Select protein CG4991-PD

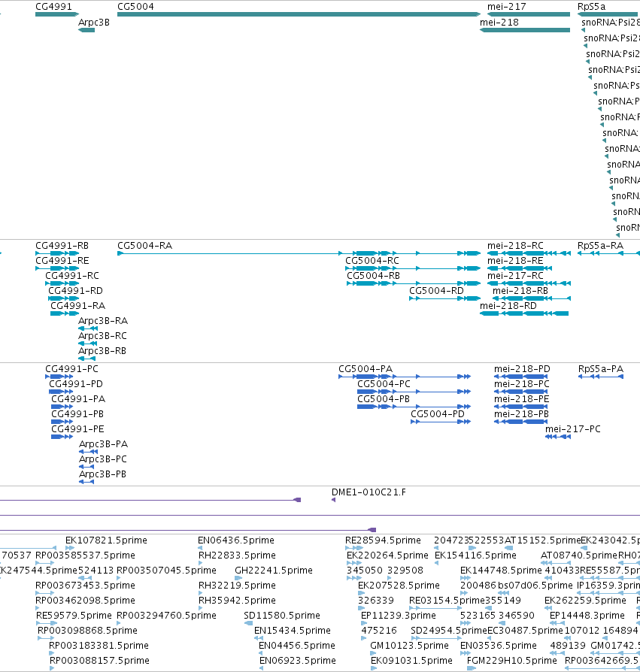(76, 384)
